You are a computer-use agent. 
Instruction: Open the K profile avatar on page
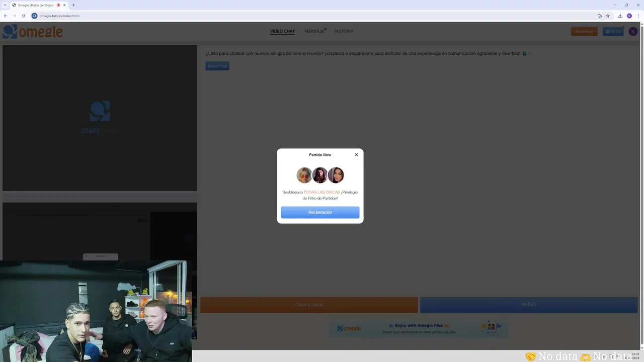tap(632, 31)
